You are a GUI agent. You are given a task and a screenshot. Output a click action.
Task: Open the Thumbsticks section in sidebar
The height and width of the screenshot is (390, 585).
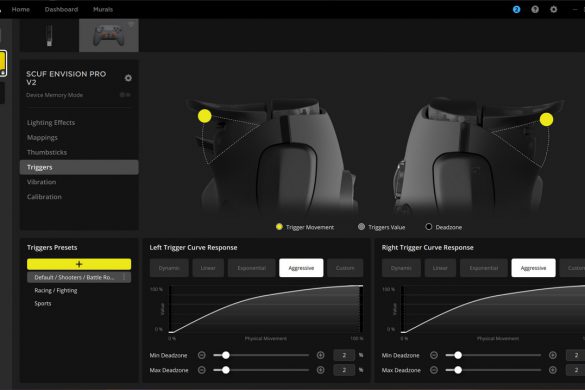coord(47,152)
